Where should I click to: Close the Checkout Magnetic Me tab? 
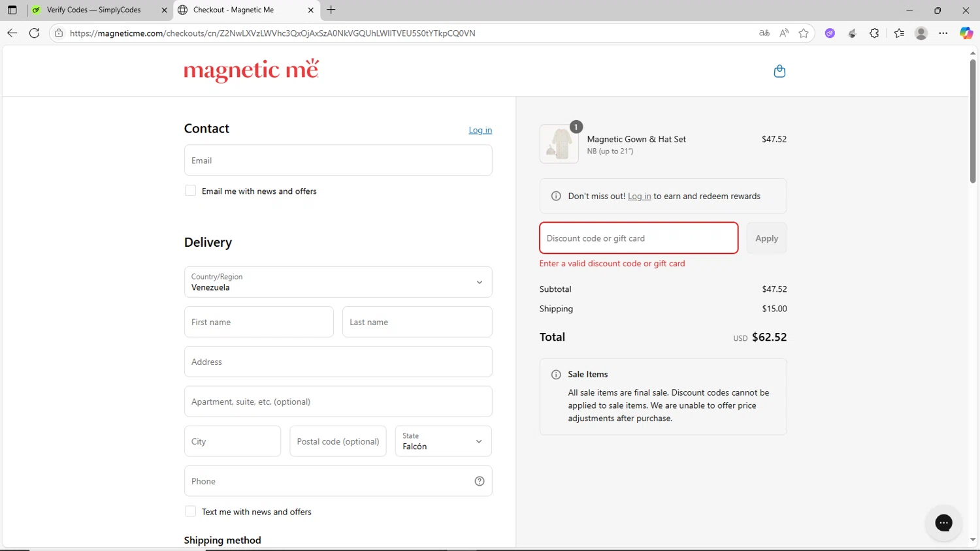point(310,10)
